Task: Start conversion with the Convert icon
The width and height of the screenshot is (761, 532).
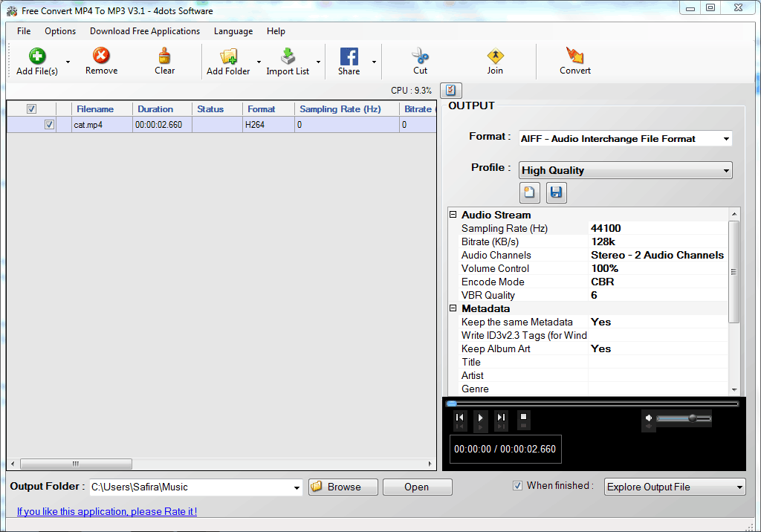Action: [x=574, y=55]
